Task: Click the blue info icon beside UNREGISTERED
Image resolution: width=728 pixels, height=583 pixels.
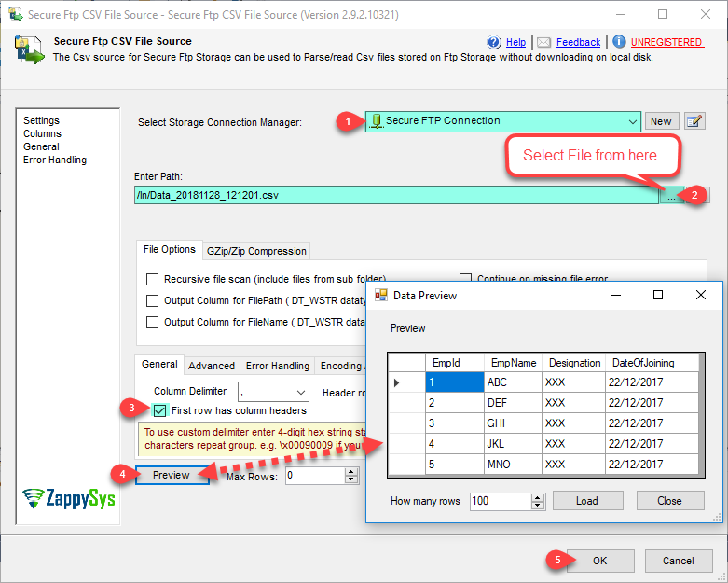Action: 619,42
